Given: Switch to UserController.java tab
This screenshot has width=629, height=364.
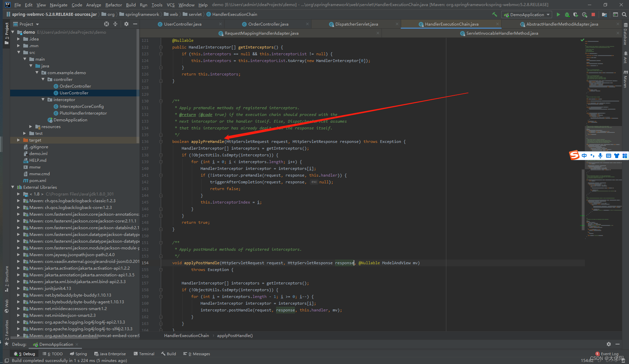Looking at the screenshot, I should [182, 24].
